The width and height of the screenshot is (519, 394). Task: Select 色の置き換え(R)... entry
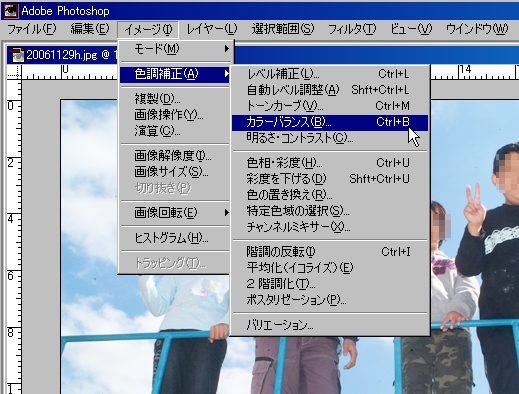(329, 195)
